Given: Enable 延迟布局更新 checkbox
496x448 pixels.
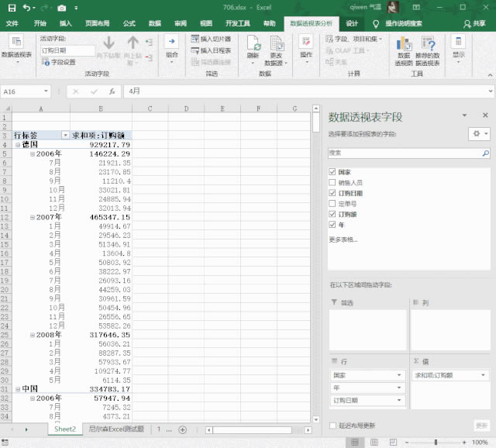Looking at the screenshot, I should pyautogui.click(x=332, y=426).
